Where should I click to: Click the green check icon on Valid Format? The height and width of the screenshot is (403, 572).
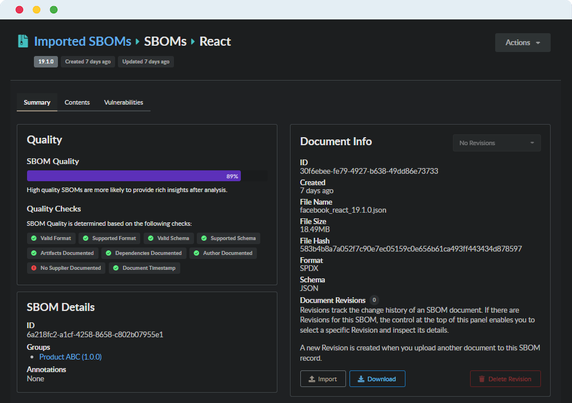[34, 238]
